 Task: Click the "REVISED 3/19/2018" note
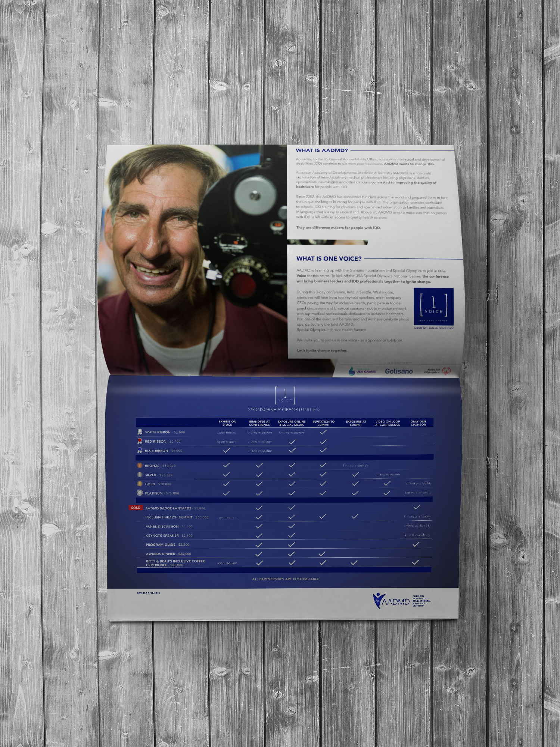(149, 593)
